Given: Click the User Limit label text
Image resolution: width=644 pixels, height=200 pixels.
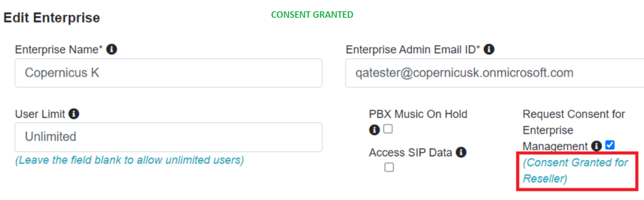Looking at the screenshot, I should (x=40, y=114).
